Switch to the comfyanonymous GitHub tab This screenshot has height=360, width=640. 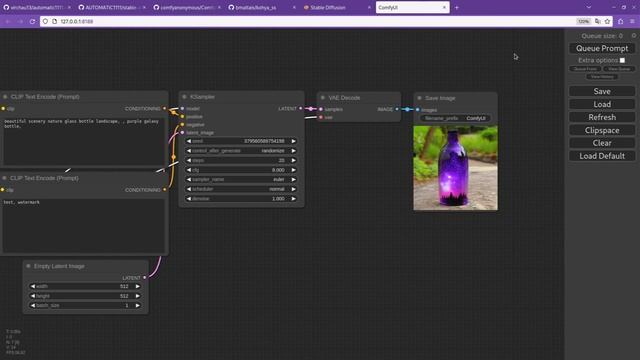[186, 7]
